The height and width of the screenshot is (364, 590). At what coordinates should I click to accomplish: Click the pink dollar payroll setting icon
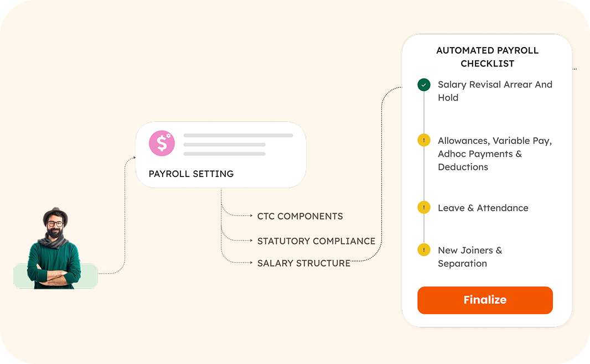162,144
